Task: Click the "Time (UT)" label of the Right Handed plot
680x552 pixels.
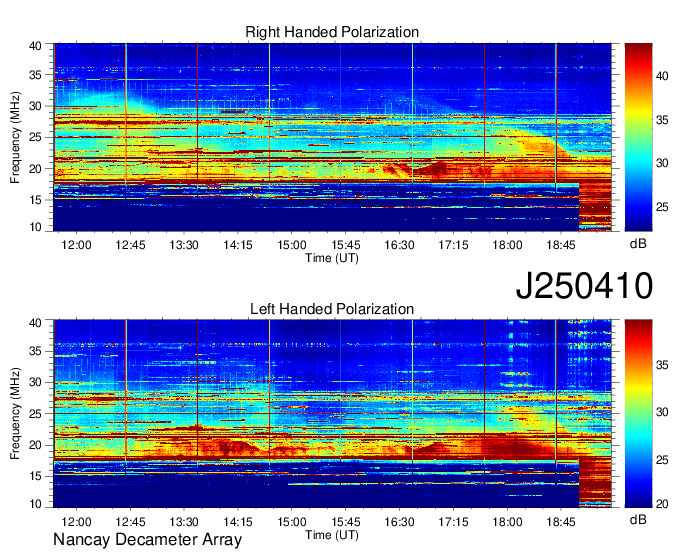Action: point(332,258)
